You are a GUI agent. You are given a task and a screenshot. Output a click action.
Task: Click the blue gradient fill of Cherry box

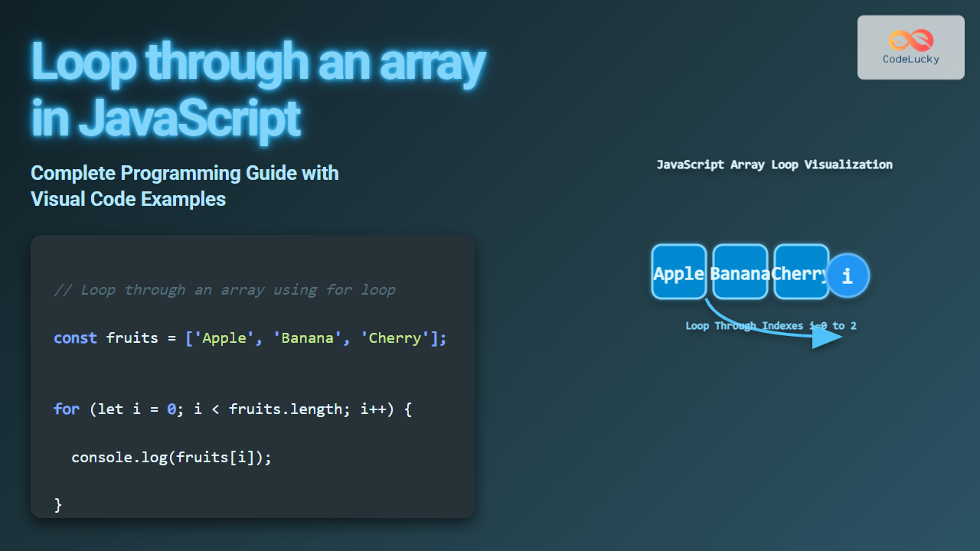[x=801, y=272]
